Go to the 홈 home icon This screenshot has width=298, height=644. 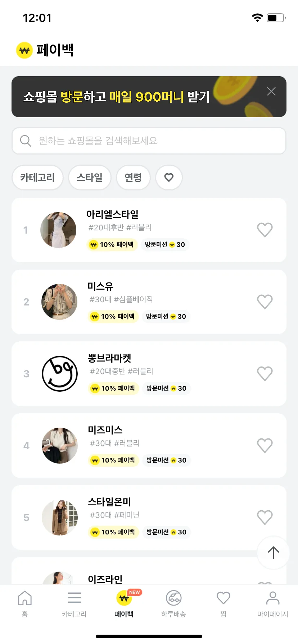(x=25, y=598)
